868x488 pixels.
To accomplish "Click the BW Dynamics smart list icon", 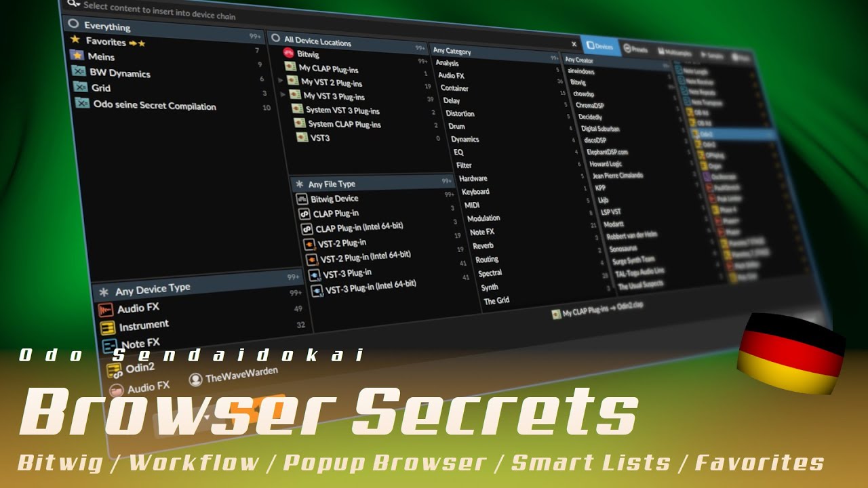I will click(79, 71).
